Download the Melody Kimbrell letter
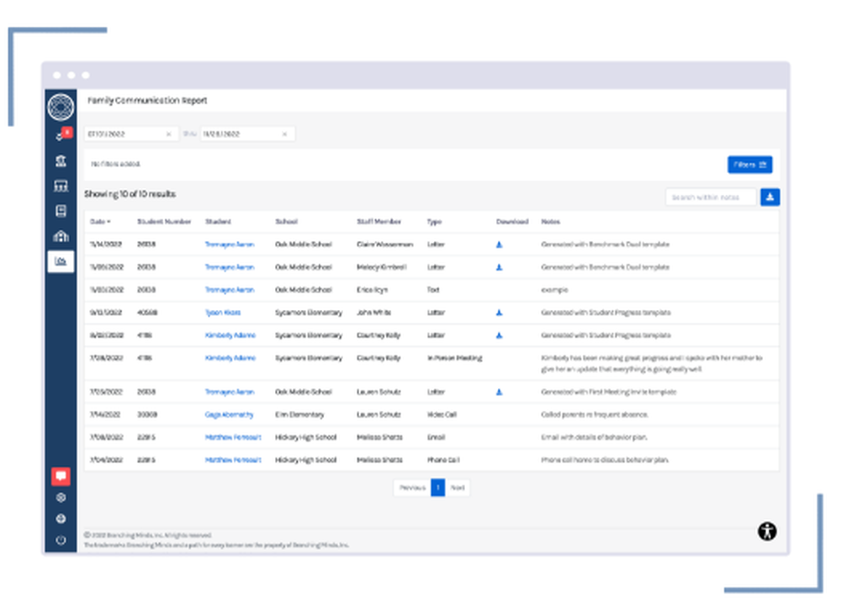841x616 pixels. tap(499, 267)
